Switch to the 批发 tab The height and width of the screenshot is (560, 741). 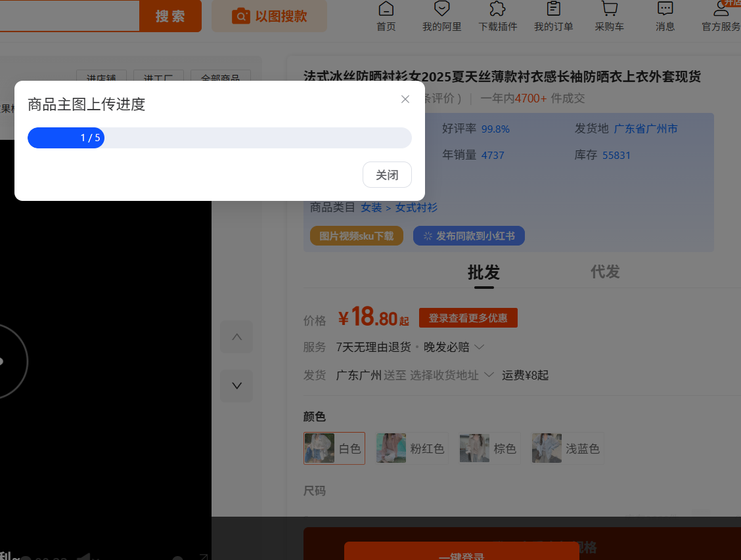[483, 272]
